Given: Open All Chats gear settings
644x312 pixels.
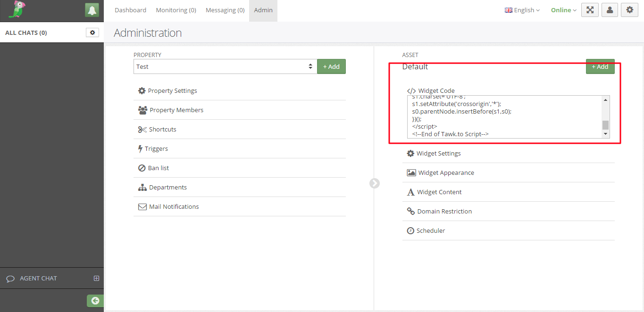Looking at the screenshot, I should tap(92, 33).
